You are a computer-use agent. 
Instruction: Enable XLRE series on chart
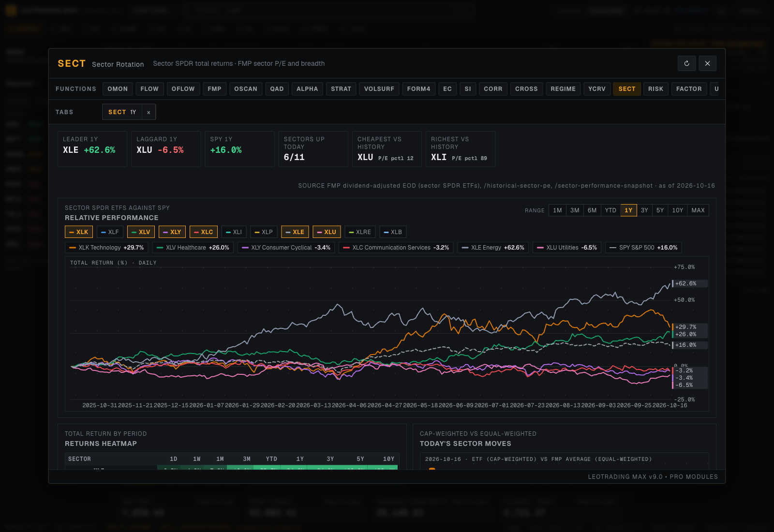tap(360, 232)
